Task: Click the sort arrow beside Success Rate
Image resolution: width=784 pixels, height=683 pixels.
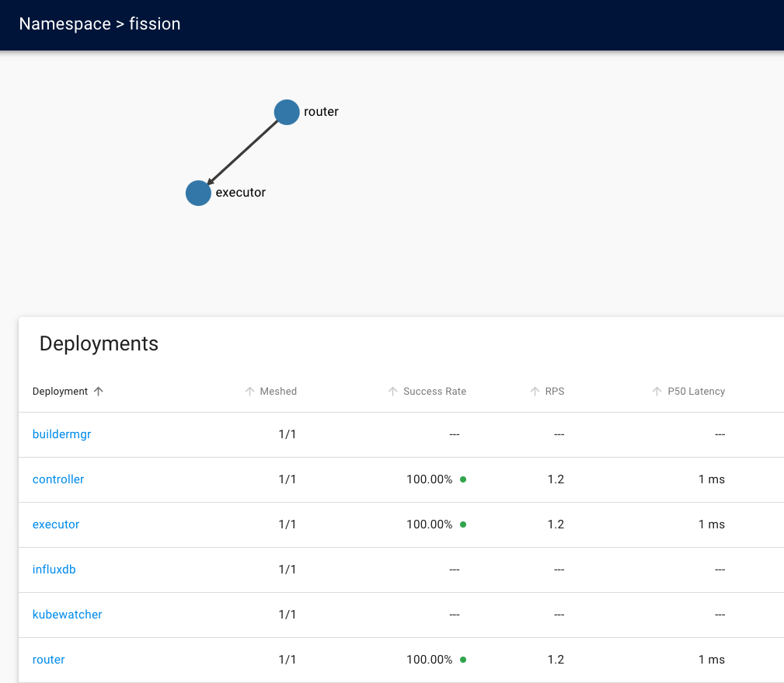Action: pyautogui.click(x=392, y=392)
